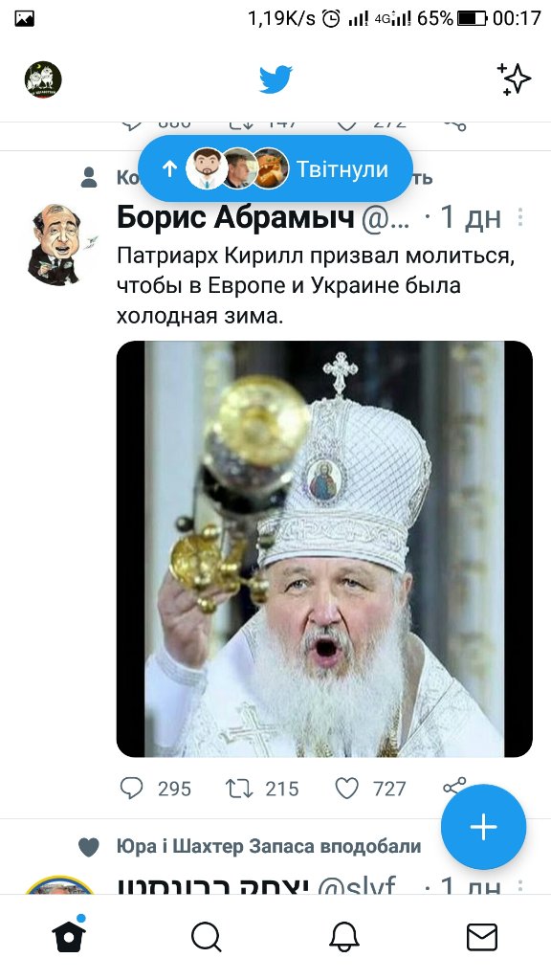Image resolution: width=551 pixels, height=980 pixels.
Task: Open Юра і Шахтер Запаса вподобали label
Action: click(x=269, y=846)
